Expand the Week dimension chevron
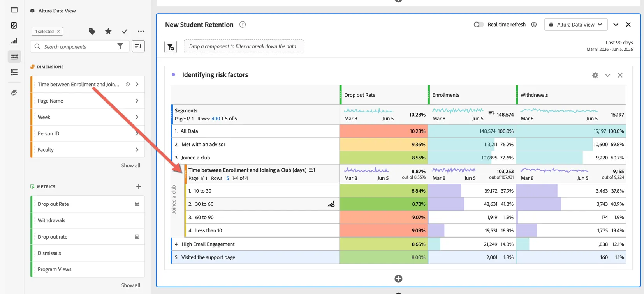This screenshot has width=644, height=294. tap(137, 117)
